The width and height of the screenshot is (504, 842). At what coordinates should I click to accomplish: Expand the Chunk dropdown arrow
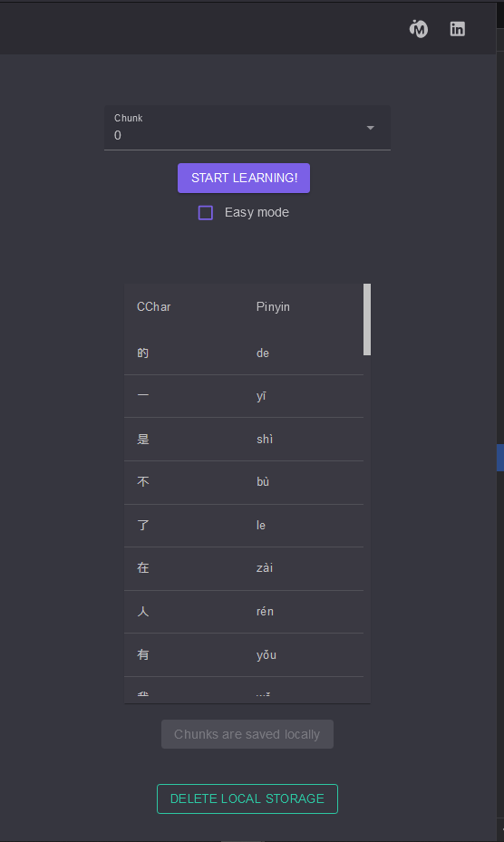(370, 128)
